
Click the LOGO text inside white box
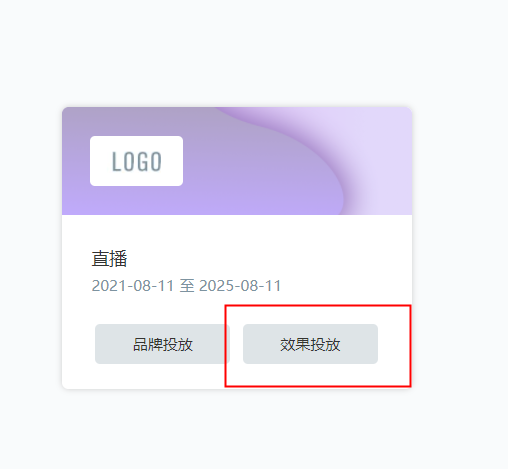[x=136, y=161]
